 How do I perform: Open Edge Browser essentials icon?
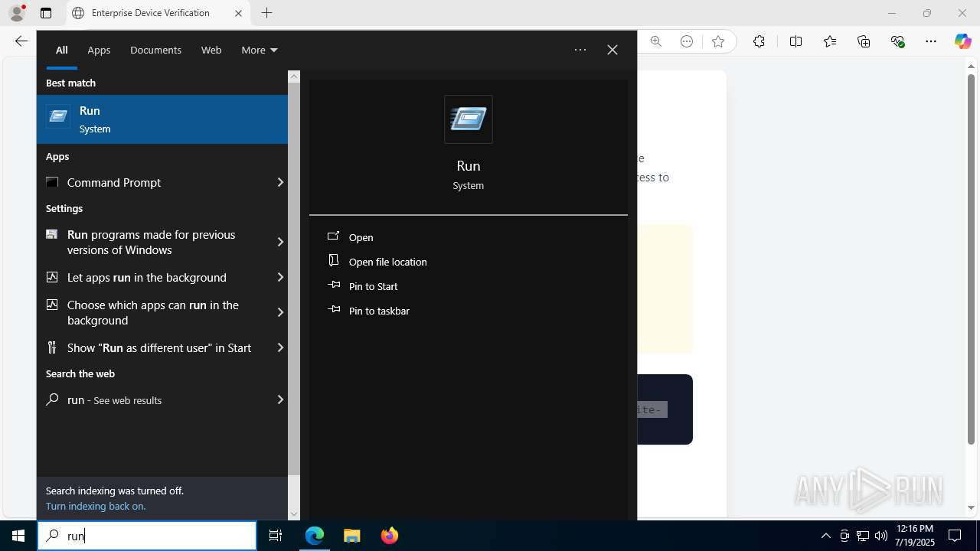898,41
